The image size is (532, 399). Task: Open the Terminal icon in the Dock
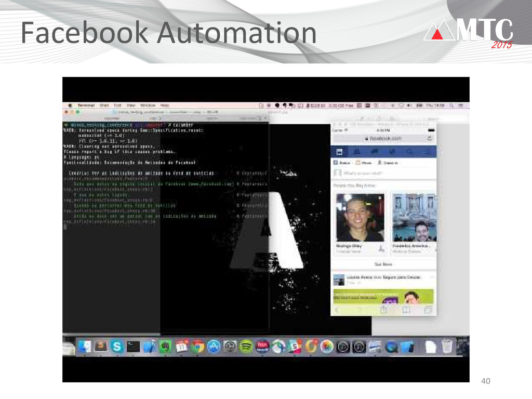(133, 347)
